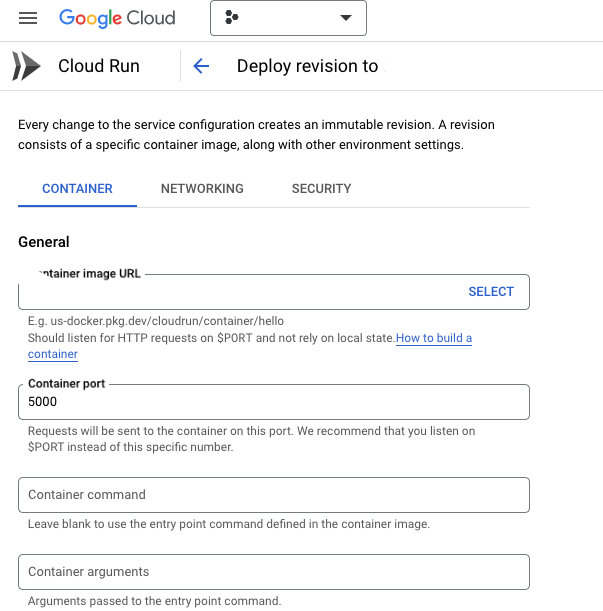Open the How to build a container link

[x=433, y=338]
